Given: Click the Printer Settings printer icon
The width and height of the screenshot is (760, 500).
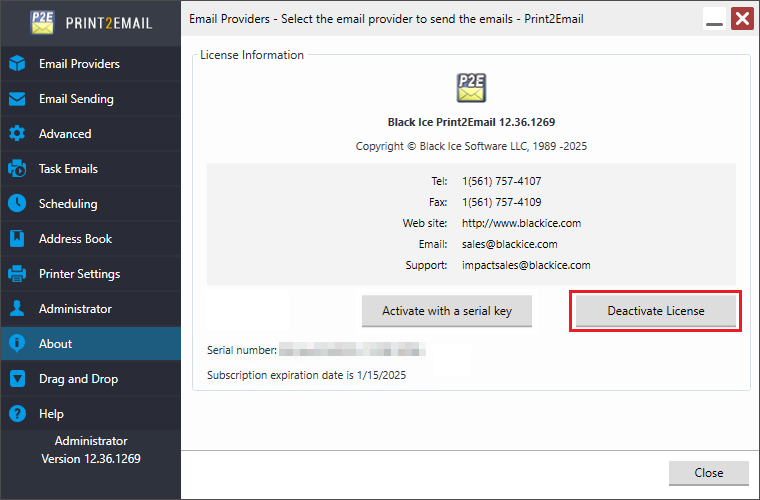Looking at the screenshot, I should tap(17, 274).
